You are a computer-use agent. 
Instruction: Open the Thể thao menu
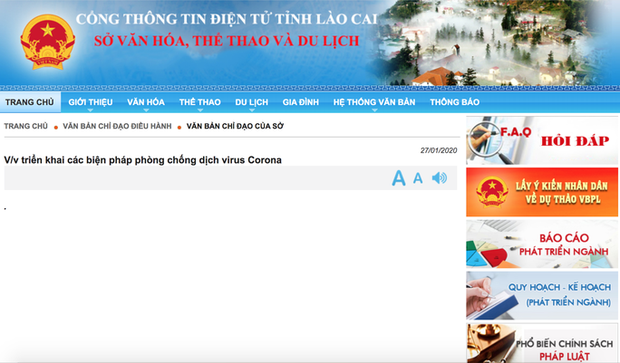point(200,102)
